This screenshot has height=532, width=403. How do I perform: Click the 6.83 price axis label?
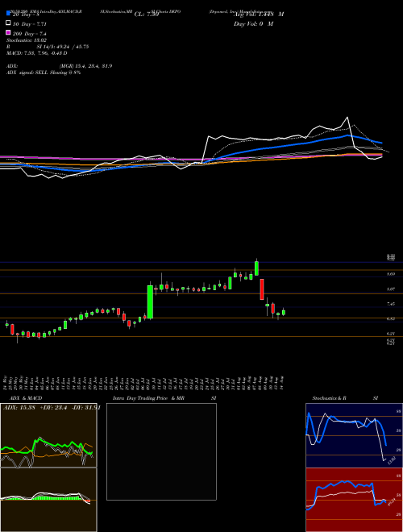coord(390,318)
